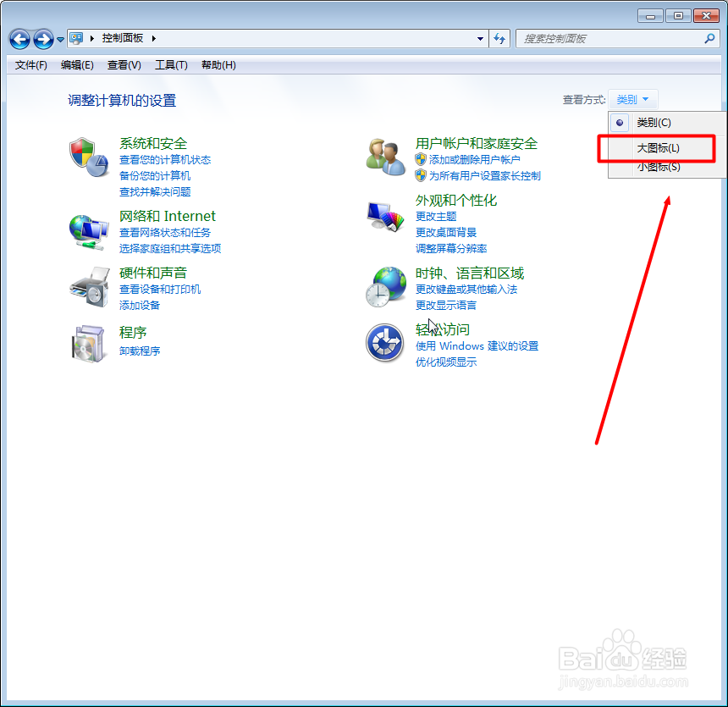Screen dimensions: 728x707
Task: Open 备份您的计算机 link
Action: (x=155, y=175)
